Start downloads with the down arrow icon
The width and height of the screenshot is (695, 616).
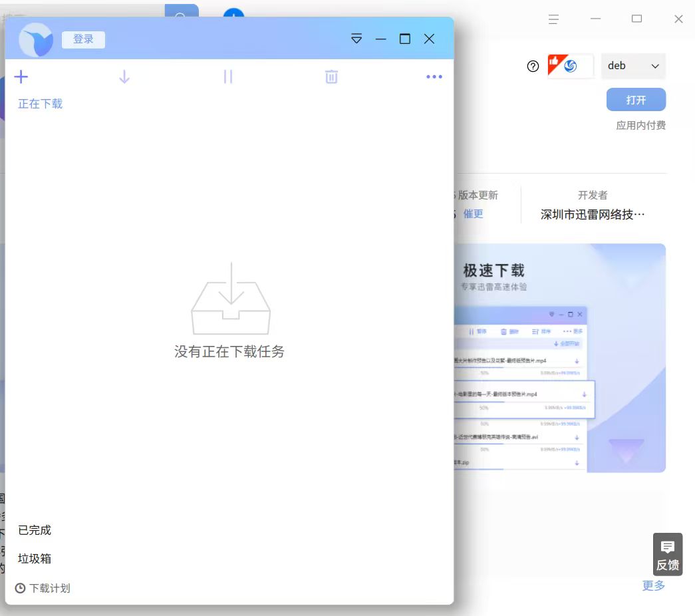coord(124,77)
